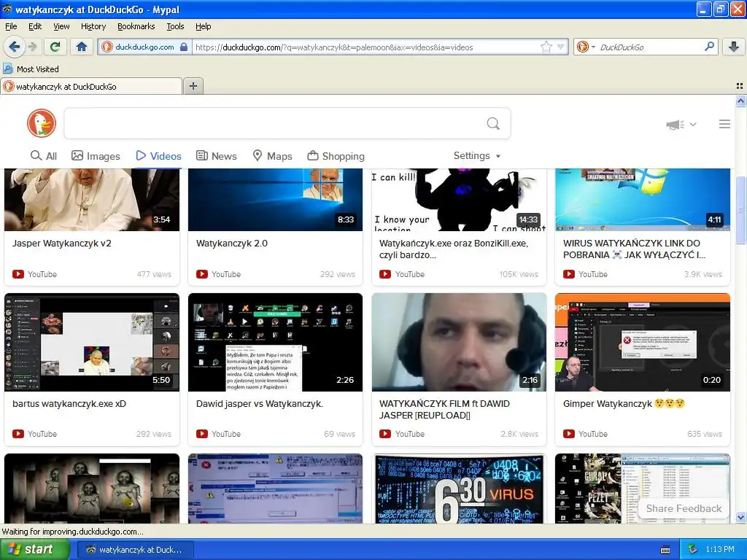Open the File menu
Screen dimensions: 747x560
coord(11,26)
